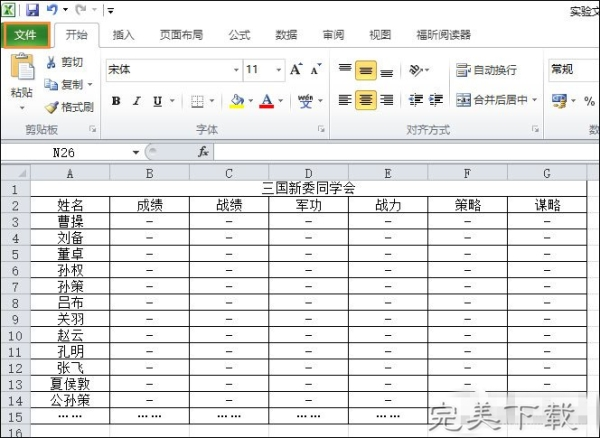
Task: Select row 7 header
Action: coord(15,287)
